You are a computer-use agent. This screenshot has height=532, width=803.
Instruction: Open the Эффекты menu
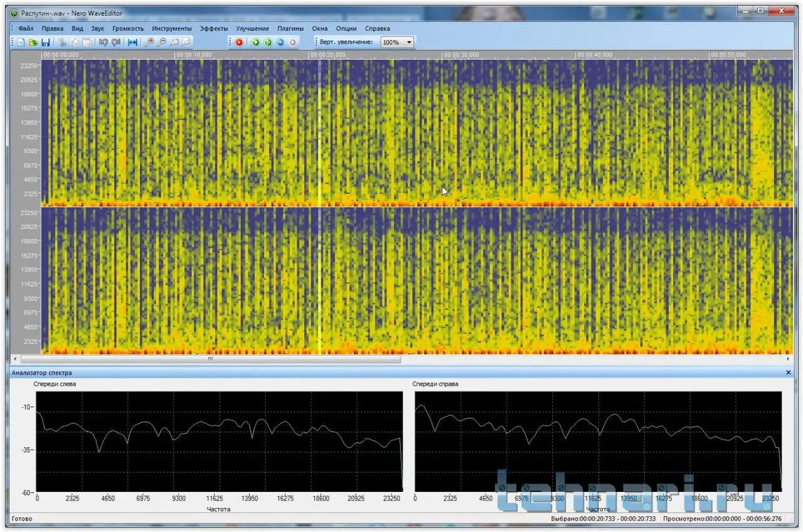[214, 28]
